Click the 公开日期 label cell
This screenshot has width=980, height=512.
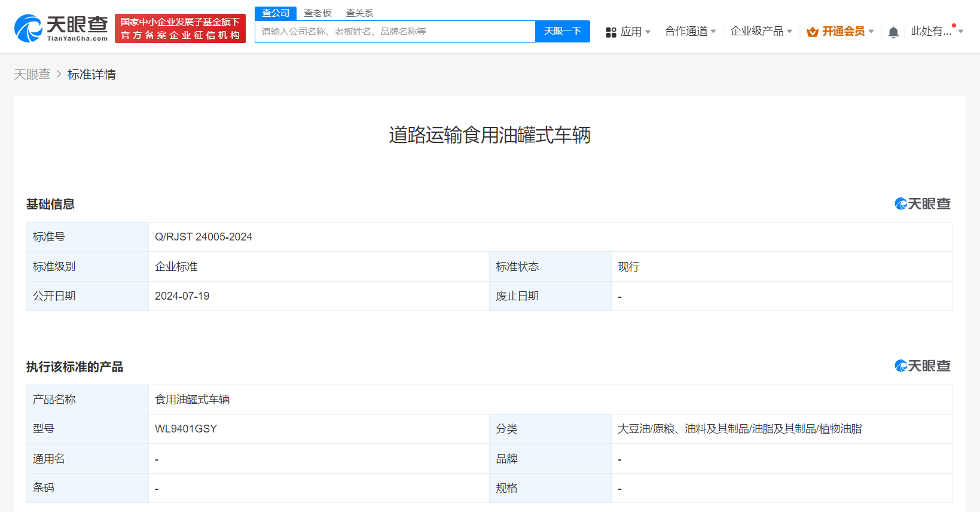point(87,296)
